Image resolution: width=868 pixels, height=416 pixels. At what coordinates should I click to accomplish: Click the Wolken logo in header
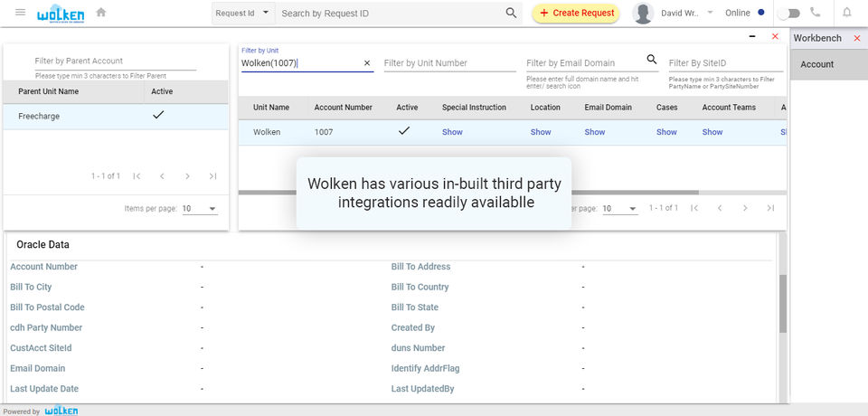click(x=60, y=13)
